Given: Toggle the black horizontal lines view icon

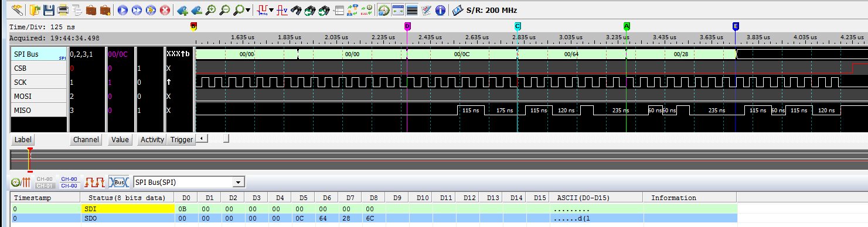Looking at the screenshot, I should point(412,10).
